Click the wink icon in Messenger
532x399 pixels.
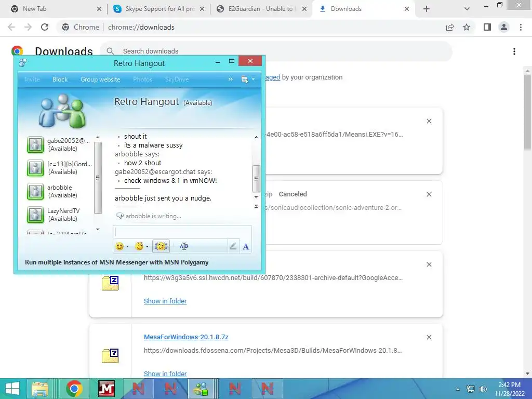(139, 246)
